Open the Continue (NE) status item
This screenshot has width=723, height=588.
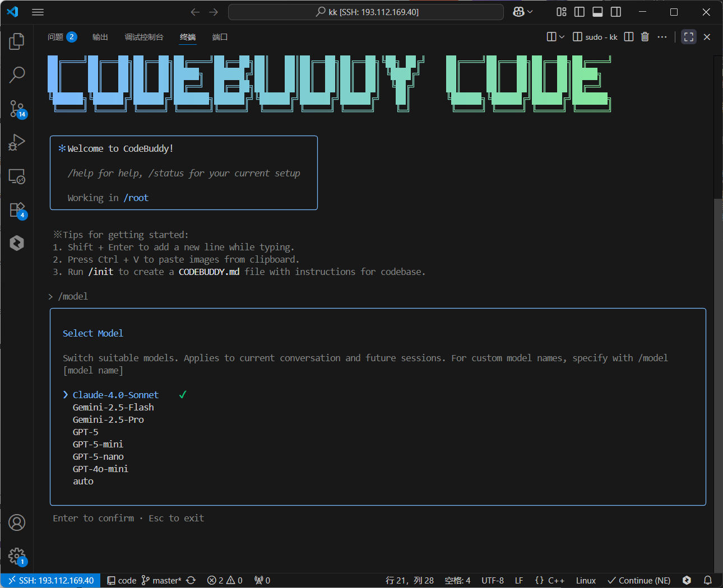click(639, 580)
